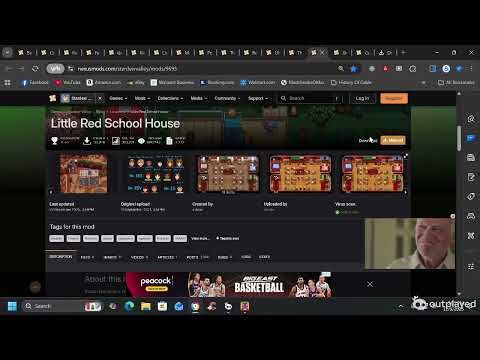The image size is (480, 360).
Task: Open the first farm map thumbnail
Action: tap(84, 173)
